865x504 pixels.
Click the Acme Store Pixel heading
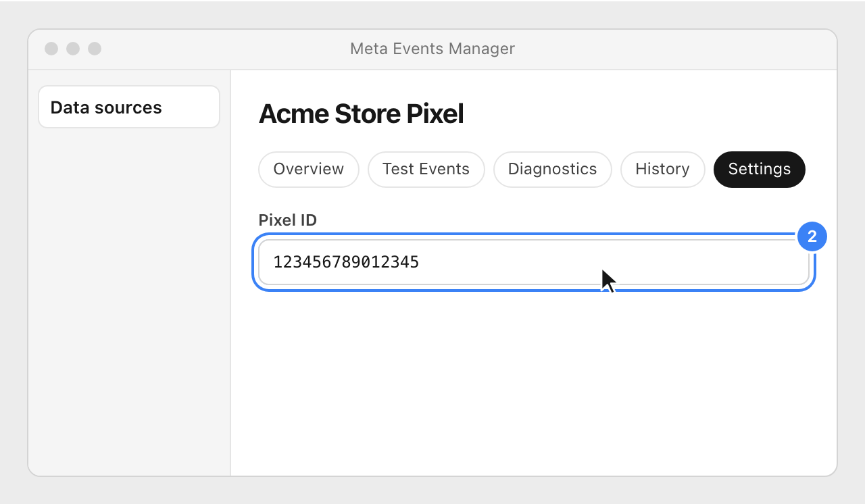click(x=362, y=114)
